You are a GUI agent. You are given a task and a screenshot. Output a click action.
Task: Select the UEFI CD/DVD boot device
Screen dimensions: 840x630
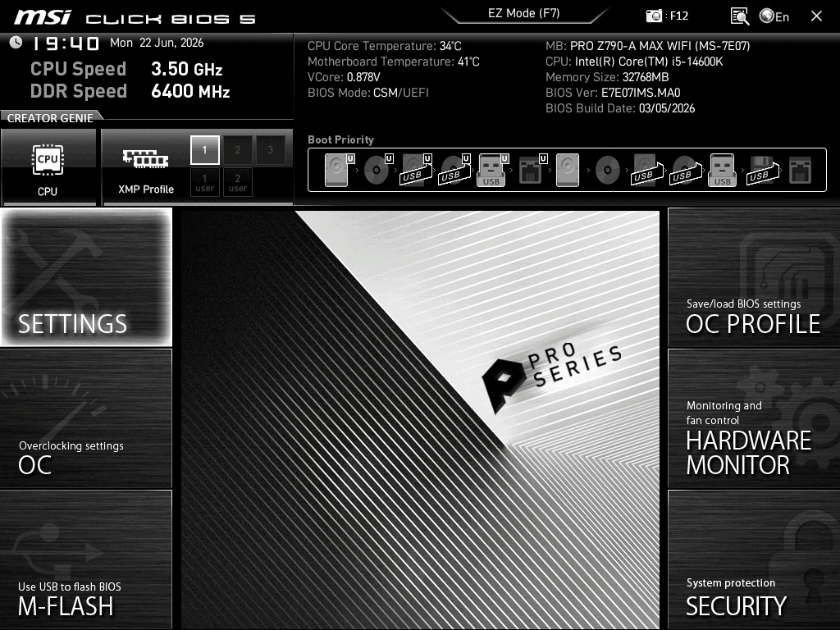378,170
